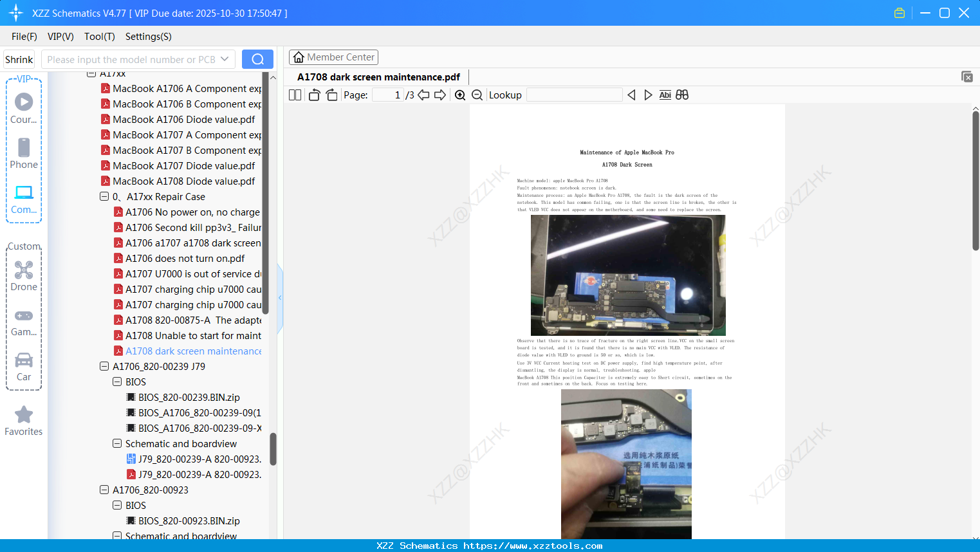980x552 pixels.
Task: Zoom in on the PDF
Action: click(x=460, y=95)
